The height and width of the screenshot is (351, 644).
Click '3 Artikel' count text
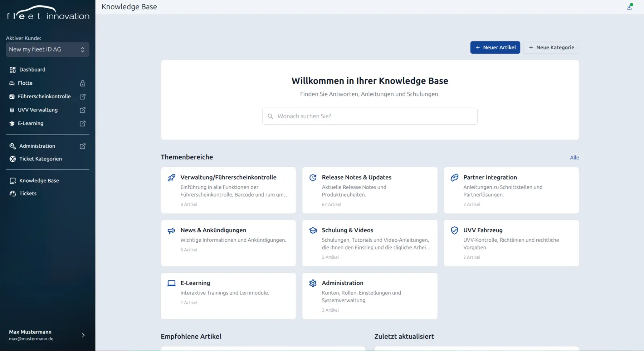330,310
